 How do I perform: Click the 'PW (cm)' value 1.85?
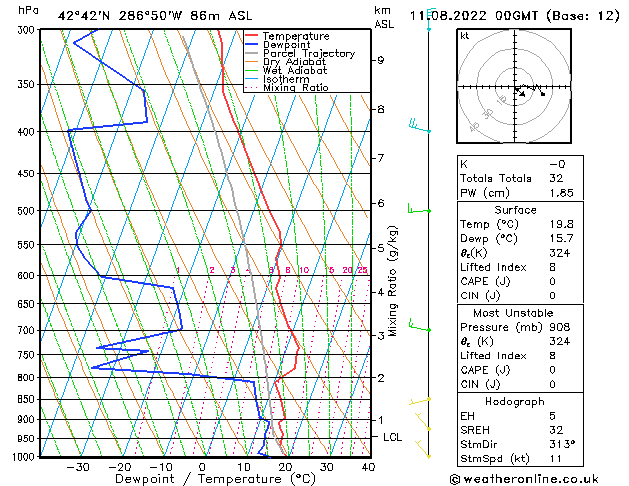click(561, 193)
